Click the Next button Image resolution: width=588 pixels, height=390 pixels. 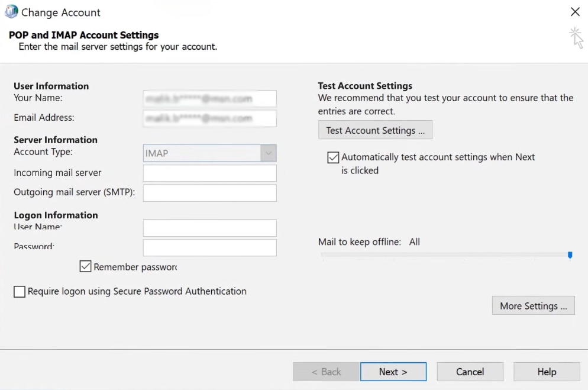tap(393, 372)
